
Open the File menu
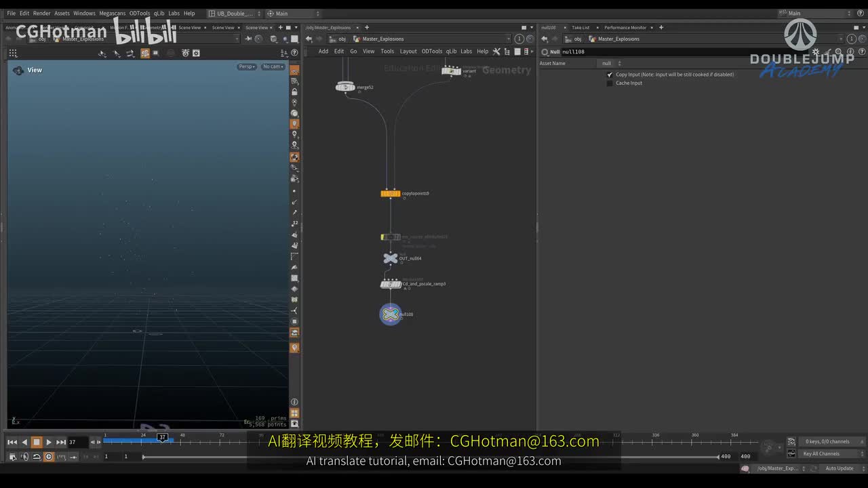coord(11,13)
